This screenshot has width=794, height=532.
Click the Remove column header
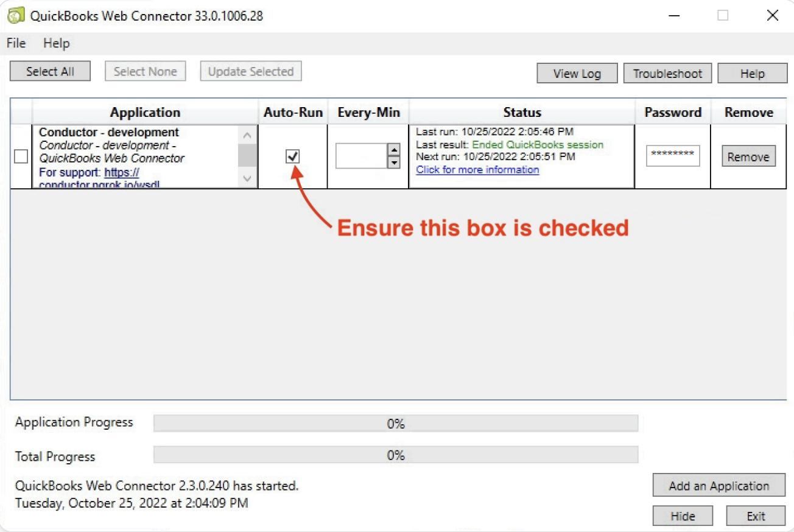click(x=748, y=113)
